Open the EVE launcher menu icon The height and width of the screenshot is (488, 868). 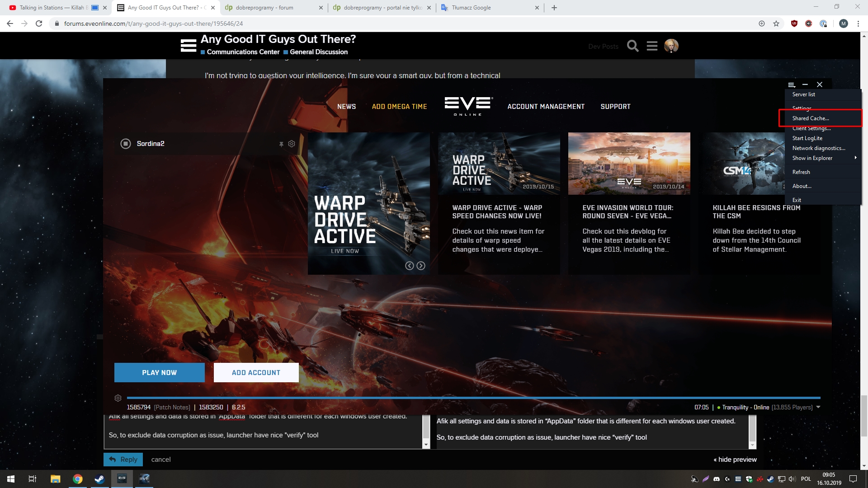[792, 84]
